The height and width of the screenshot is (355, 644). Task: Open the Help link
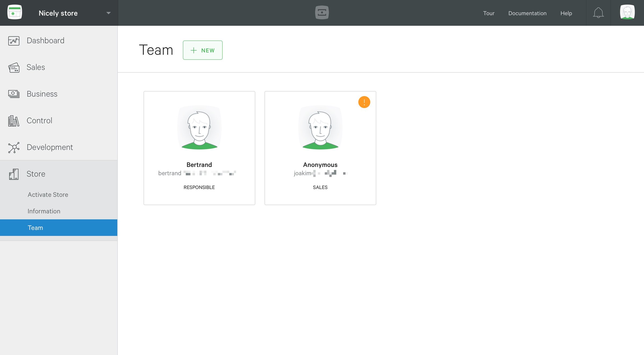tap(566, 13)
